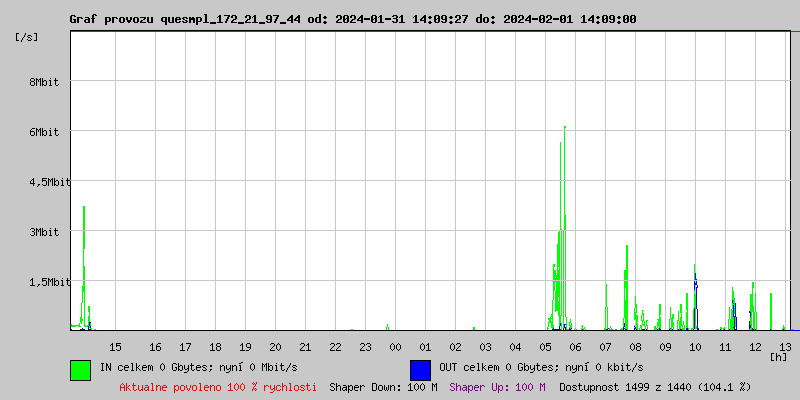Click the 'Shaper Down: 100 M' text

tap(383, 387)
